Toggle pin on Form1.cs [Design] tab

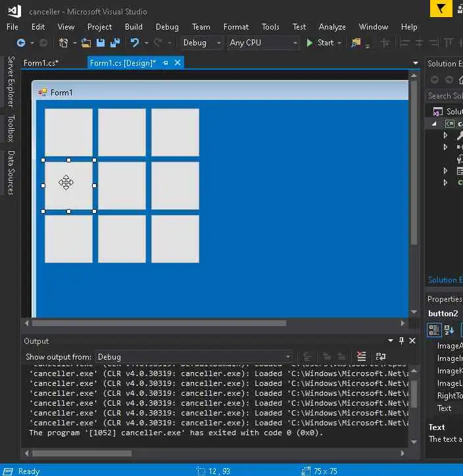click(166, 63)
